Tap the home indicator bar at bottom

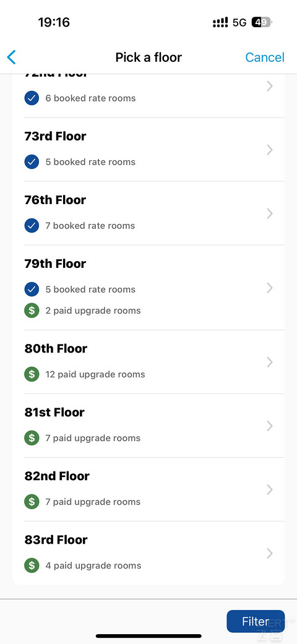pos(148,636)
